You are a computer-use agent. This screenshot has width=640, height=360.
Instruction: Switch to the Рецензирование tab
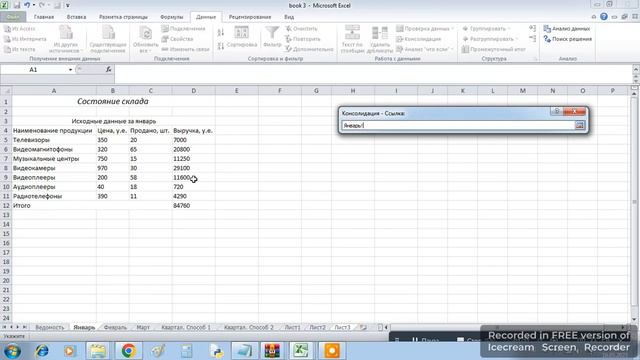pos(250,17)
